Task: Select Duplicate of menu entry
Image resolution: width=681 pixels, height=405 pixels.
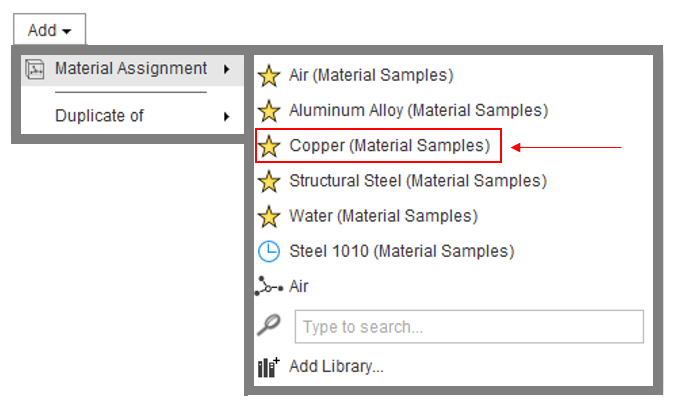Action: (x=132, y=116)
